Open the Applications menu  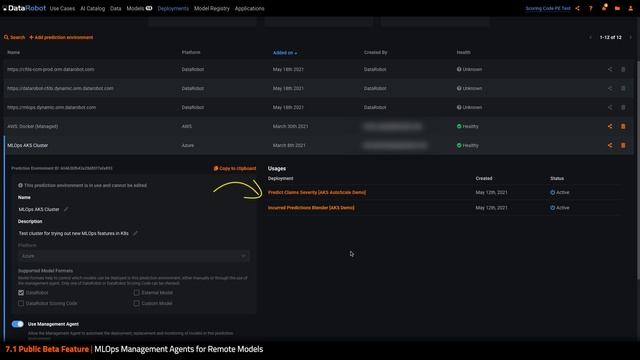(249, 8)
